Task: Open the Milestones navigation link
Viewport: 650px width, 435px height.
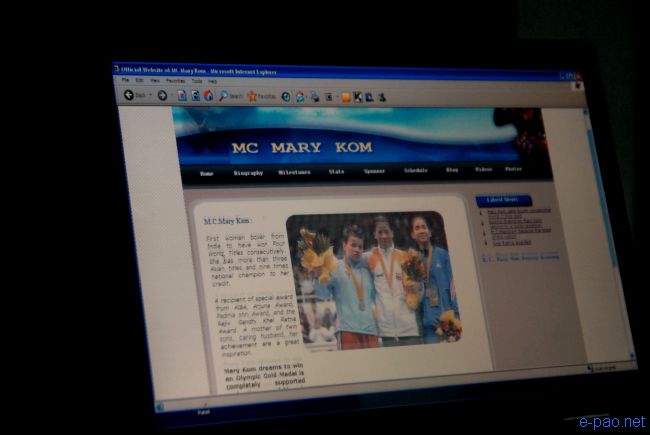Action: [x=294, y=172]
